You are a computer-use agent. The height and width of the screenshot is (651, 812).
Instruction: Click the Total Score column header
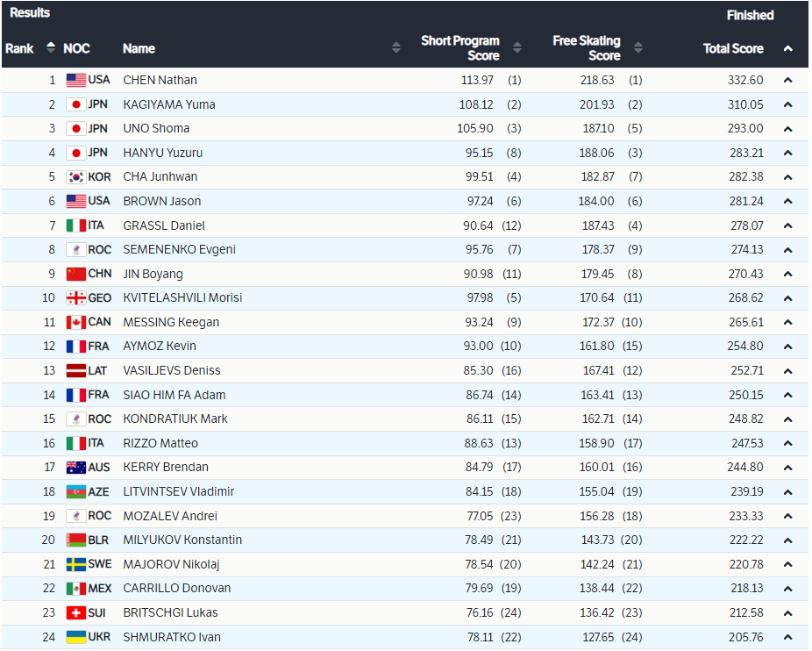[x=733, y=48]
